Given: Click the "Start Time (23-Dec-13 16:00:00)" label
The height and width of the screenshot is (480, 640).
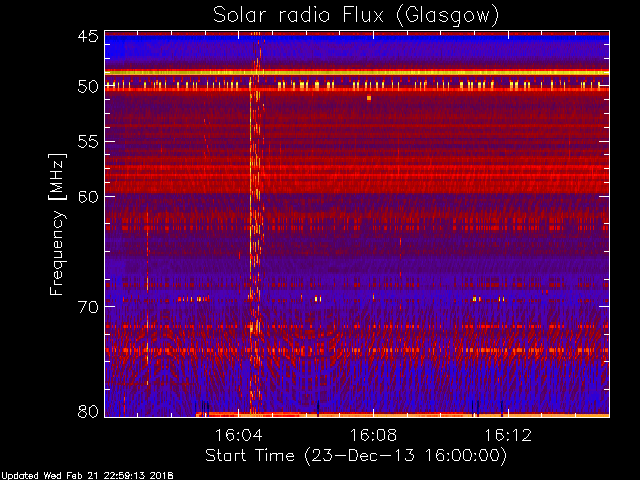Looking at the screenshot, I should (x=356, y=456).
